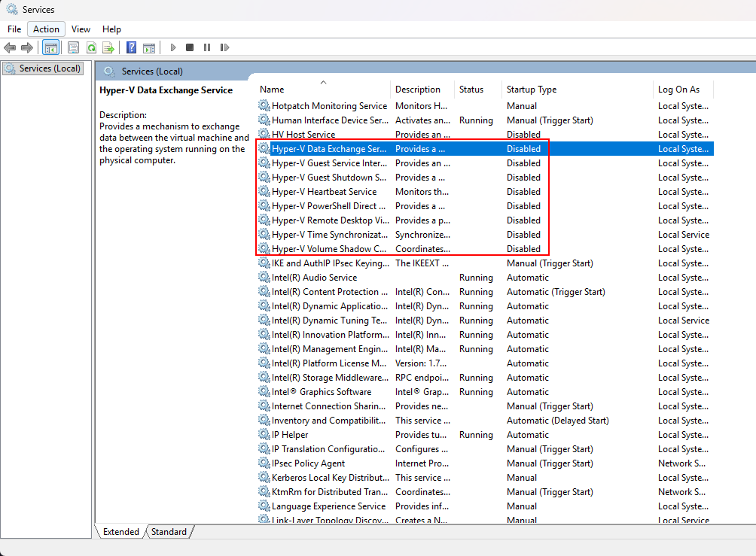
Task: Select KtmRm for Distributed Transaction row
Action: pyautogui.click(x=485, y=491)
